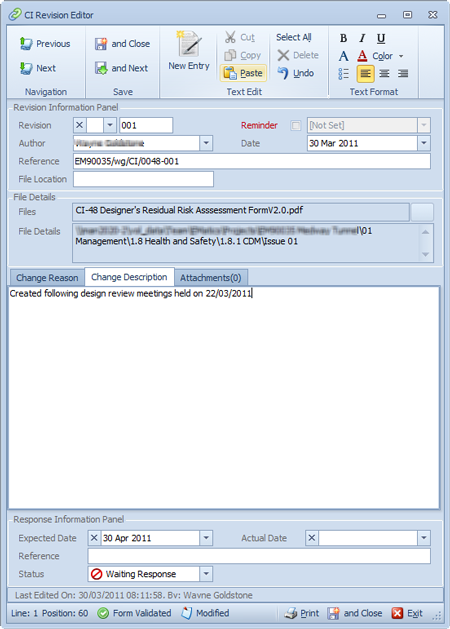
Task: Open the Date picker dropdown
Action: click(x=424, y=143)
